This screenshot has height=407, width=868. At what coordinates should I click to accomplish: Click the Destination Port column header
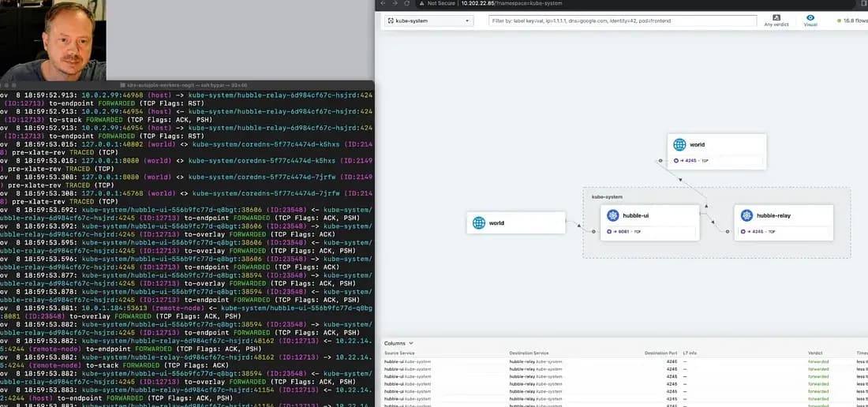click(660, 353)
